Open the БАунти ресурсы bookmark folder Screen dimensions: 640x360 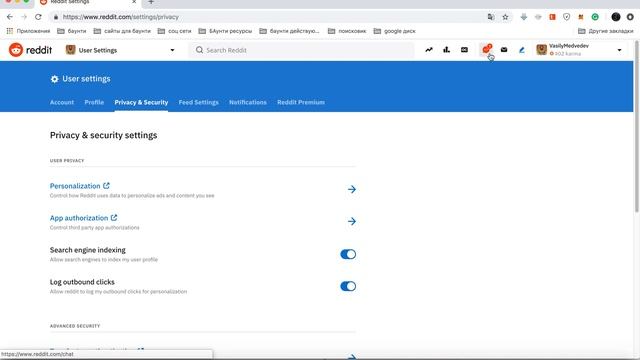(x=225, y=31)
